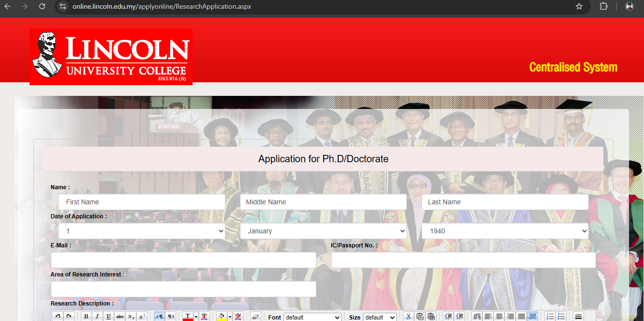Click the eraser clear formatting icon
Viewport: 644px width, 321px height.
(x=256, y=317)
